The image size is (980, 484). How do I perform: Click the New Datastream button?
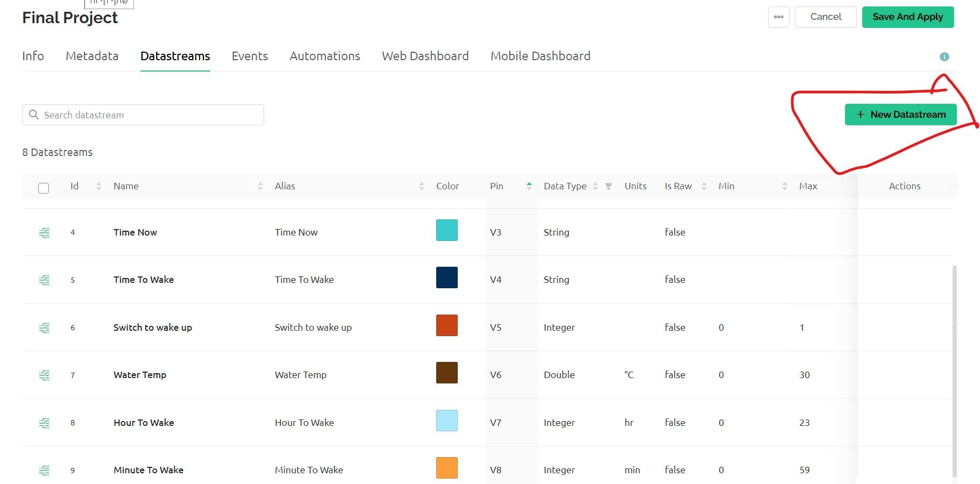[900, 115]
